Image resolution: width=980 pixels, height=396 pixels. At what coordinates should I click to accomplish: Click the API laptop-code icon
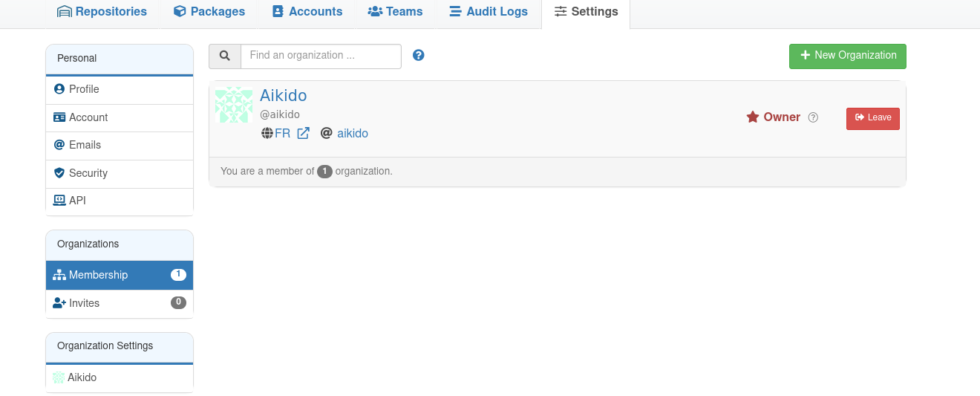coord(59,201)
